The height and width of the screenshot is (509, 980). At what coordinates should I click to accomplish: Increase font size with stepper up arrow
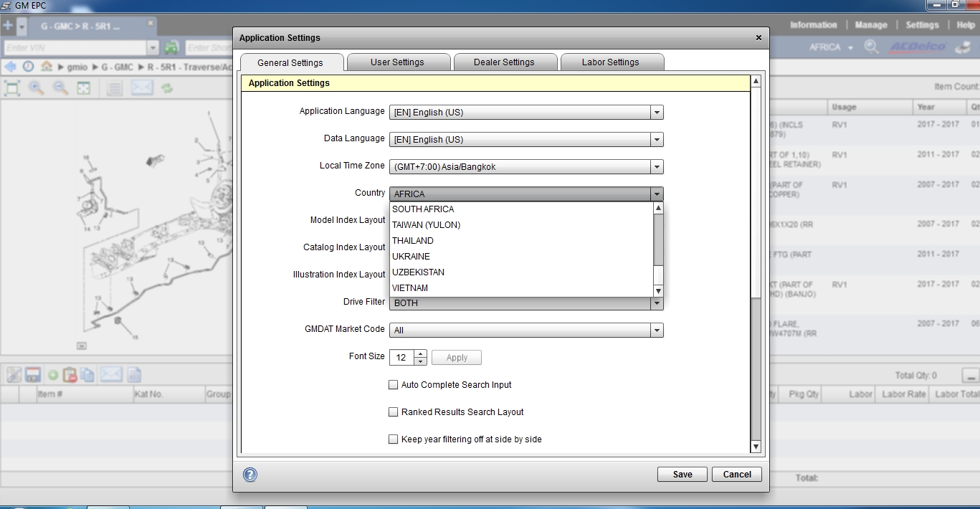[420, 353]
